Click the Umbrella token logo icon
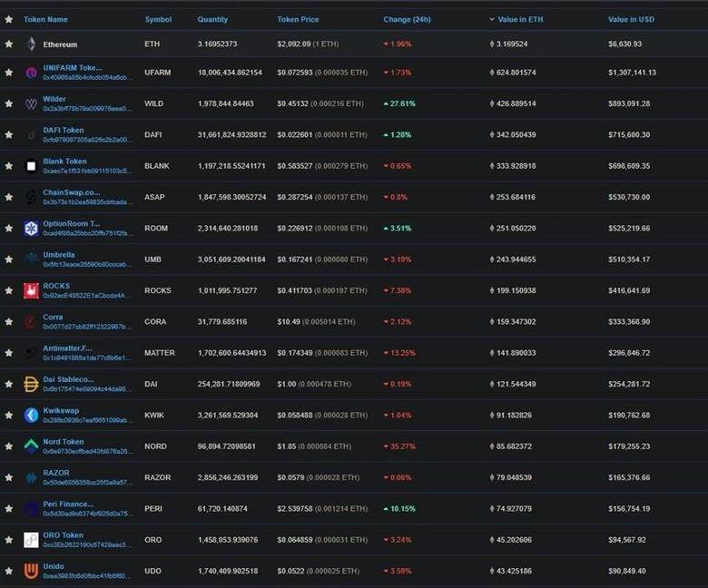 (x=31, y=259)
